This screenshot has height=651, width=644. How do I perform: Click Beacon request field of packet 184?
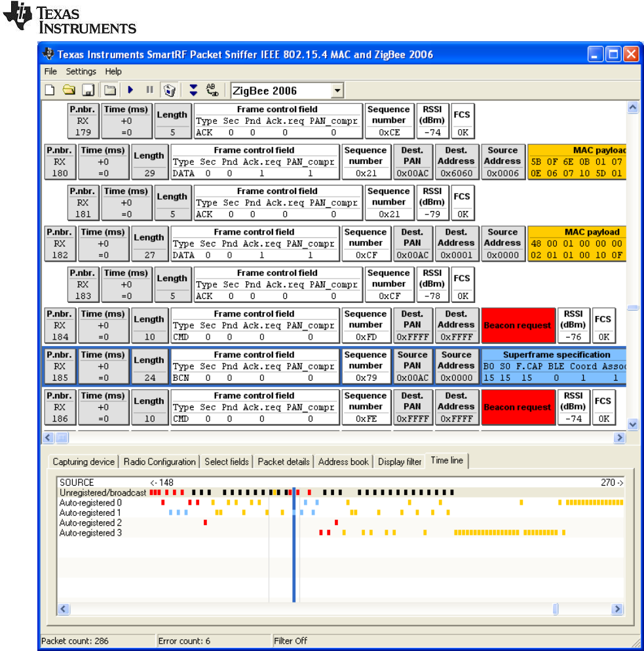click(518, 325)
